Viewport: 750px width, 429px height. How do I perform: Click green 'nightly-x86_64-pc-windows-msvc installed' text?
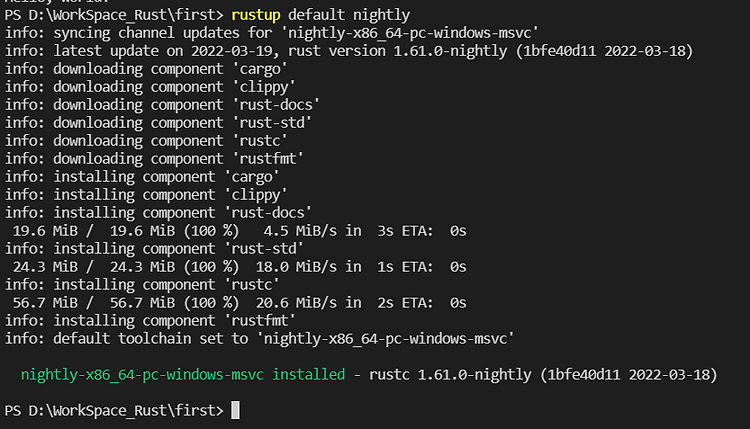coord(183,374)
